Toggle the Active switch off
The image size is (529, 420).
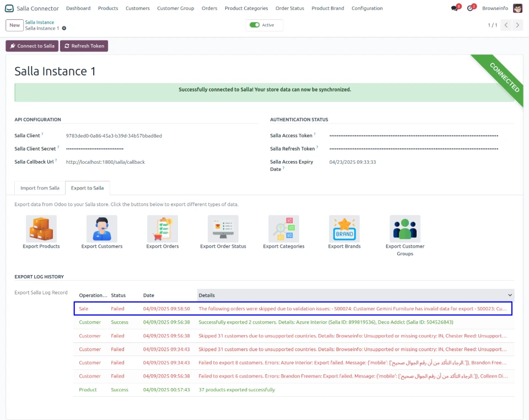tap(255, 25)
